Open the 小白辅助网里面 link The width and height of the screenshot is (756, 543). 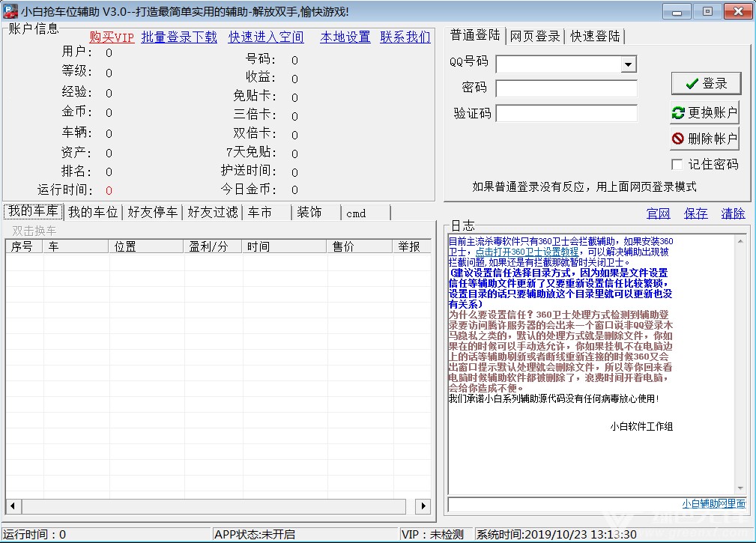pos(713,504)
